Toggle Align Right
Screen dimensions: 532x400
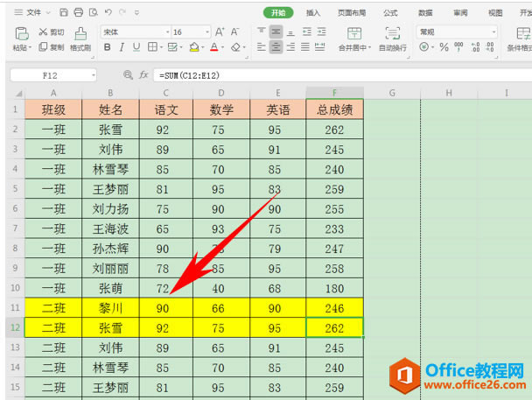pos(290,46)
